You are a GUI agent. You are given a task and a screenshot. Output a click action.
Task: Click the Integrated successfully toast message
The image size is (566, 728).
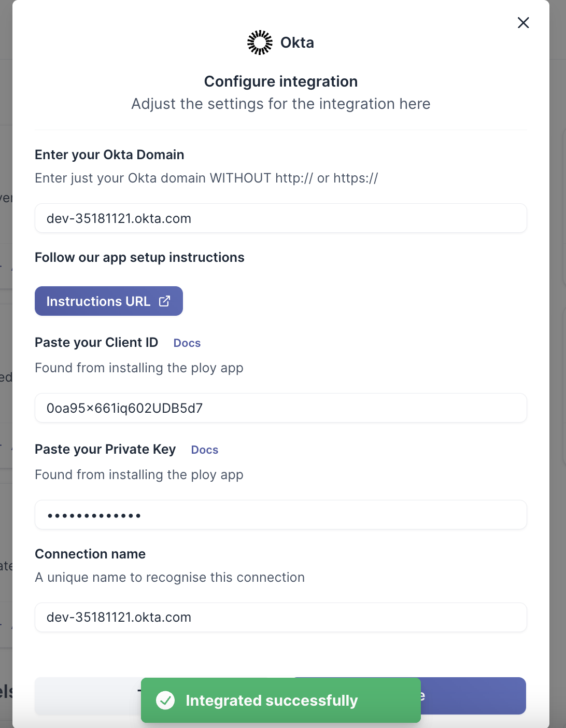coord(272,701)
